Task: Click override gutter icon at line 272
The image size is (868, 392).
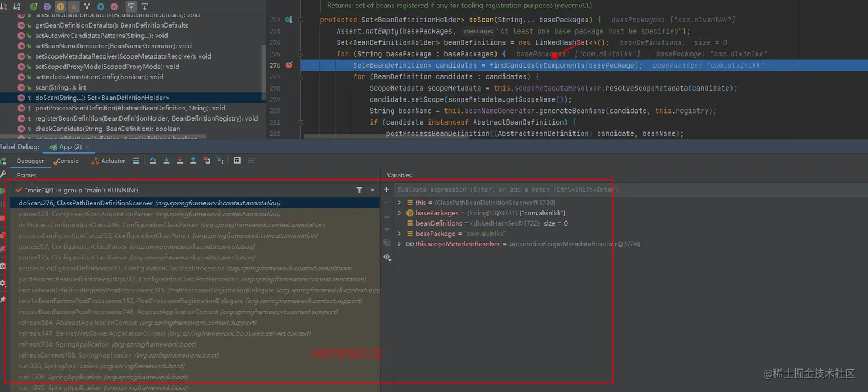Action: pyautogui.click(x=289, y=20)
